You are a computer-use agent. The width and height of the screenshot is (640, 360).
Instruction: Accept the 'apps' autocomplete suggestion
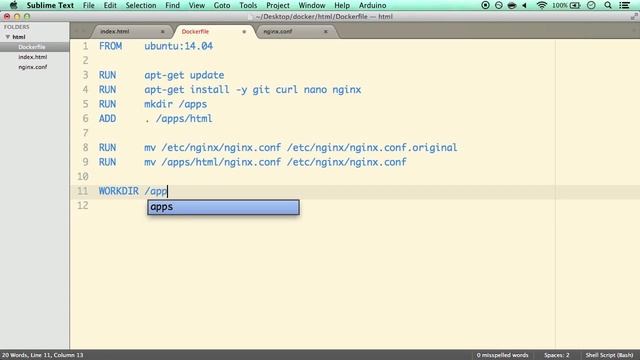pyautogui.click(x=223, y=207)
